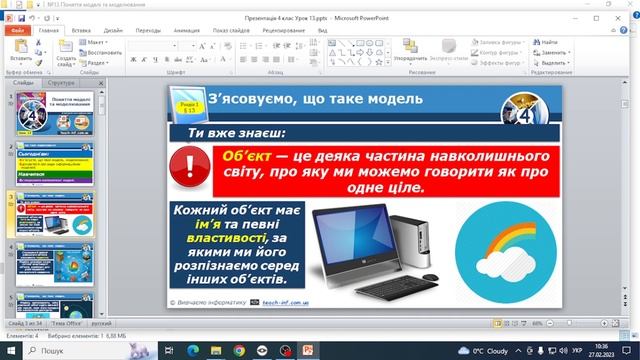Close the slides thumbnail pane

(x=101, y=83)
